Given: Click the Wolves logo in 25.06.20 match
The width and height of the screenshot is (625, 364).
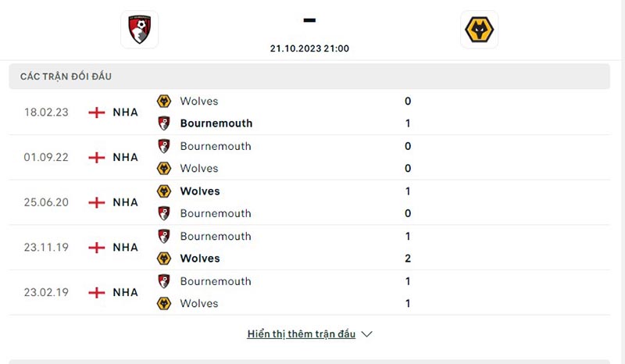Looking at the screenshot, I should pyautogui.click(x=164, y=191).
